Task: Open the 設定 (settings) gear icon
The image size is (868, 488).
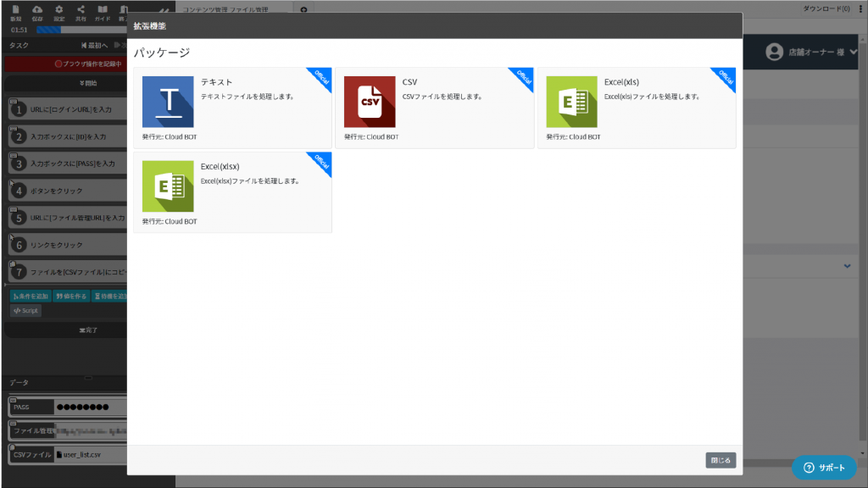Action: (x=58, y=13)
